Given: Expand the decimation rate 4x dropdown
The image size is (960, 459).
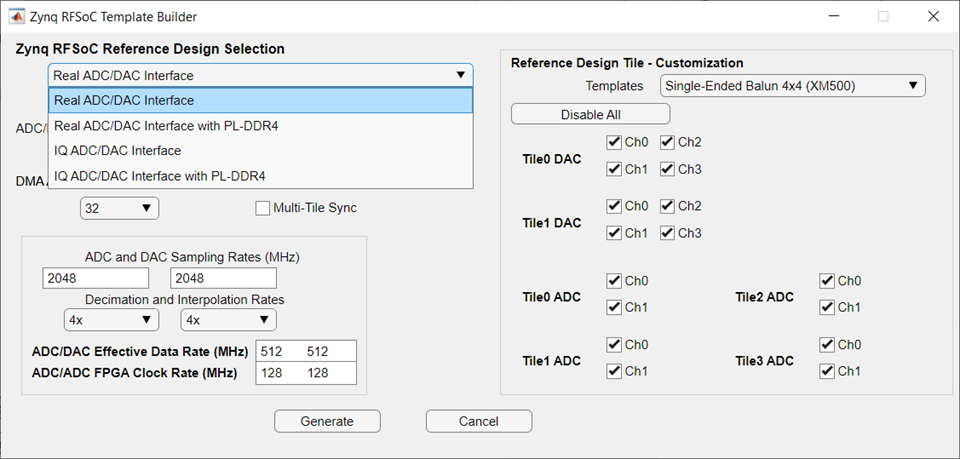Looking at the screenshot, I should (109, 320).
